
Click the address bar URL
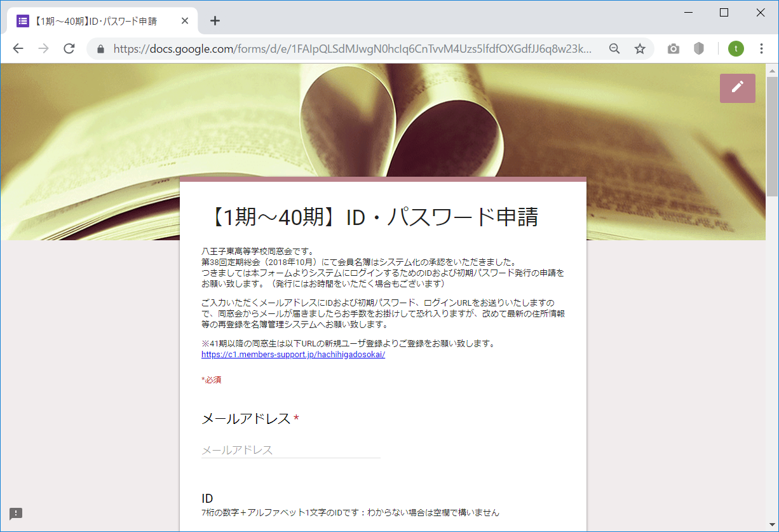pyautogui.click(x=353, y=49)
